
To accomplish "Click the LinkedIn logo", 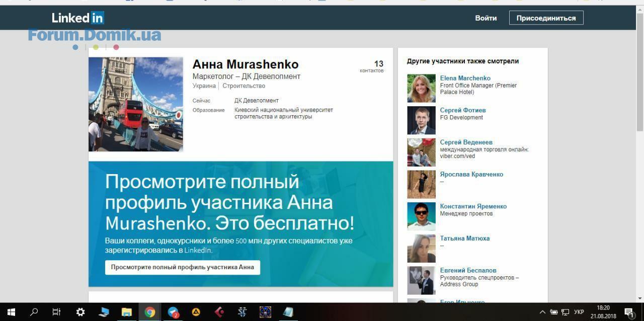I will click(78, 18).
